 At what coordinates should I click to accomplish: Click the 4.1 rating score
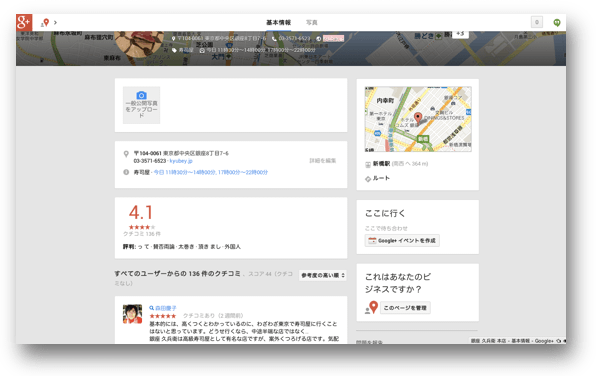141,213
